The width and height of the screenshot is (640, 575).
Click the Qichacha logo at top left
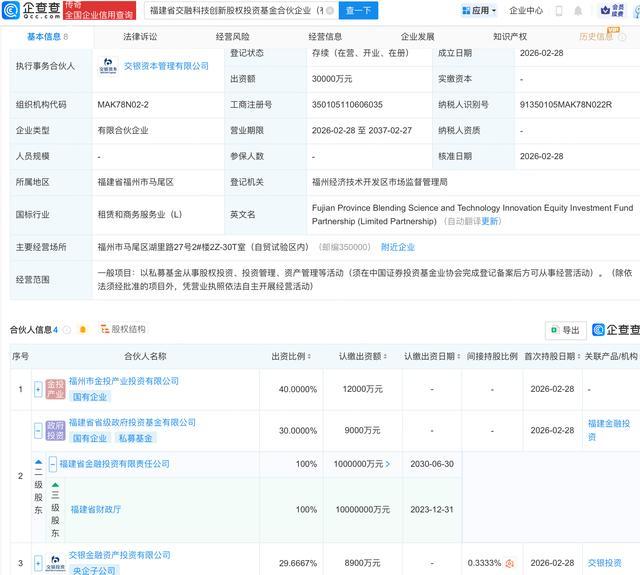point(32,11)
